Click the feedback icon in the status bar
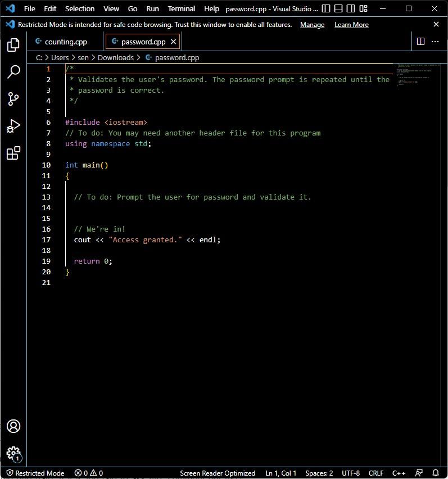 [x=419, y=473]
